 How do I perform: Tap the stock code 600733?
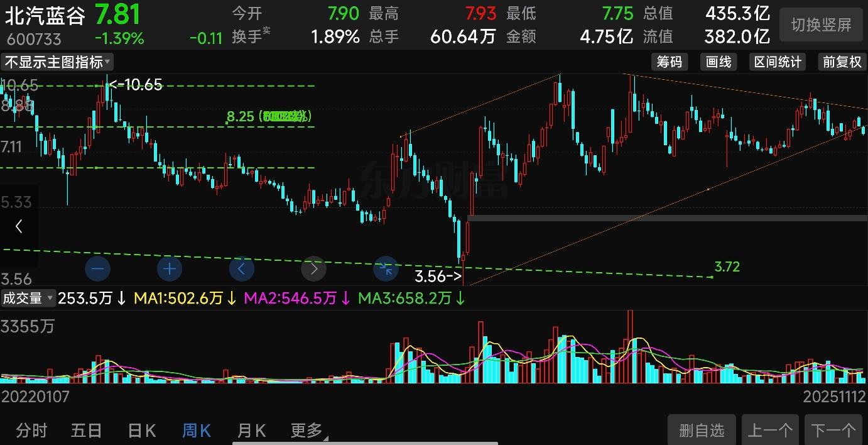click(34, 39)
